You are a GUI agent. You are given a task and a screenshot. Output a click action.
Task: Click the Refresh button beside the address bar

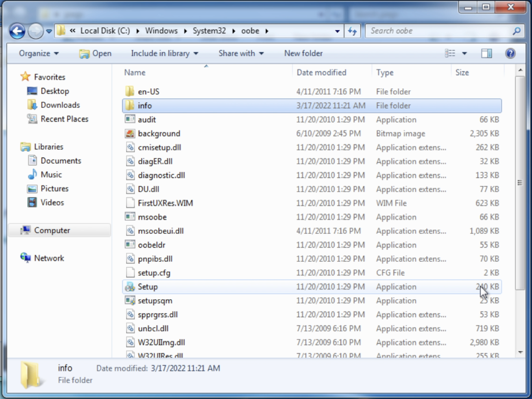point(352,31)
